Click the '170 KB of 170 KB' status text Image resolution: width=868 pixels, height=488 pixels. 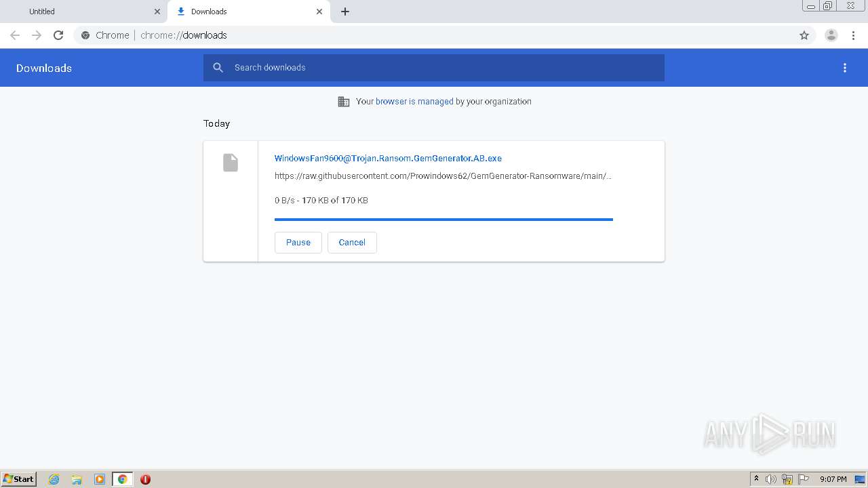pos(335,201)
